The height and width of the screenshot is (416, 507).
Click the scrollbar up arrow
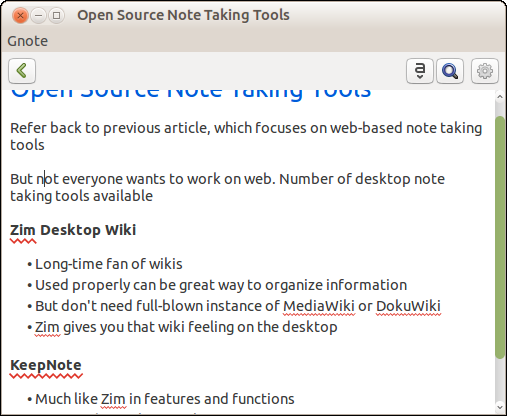pos(499,97)
